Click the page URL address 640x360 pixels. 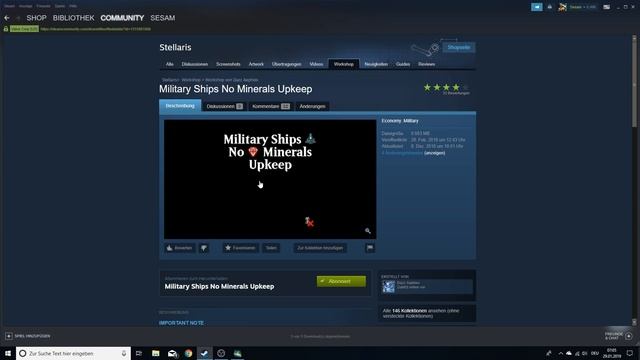(x=96, y=29)
